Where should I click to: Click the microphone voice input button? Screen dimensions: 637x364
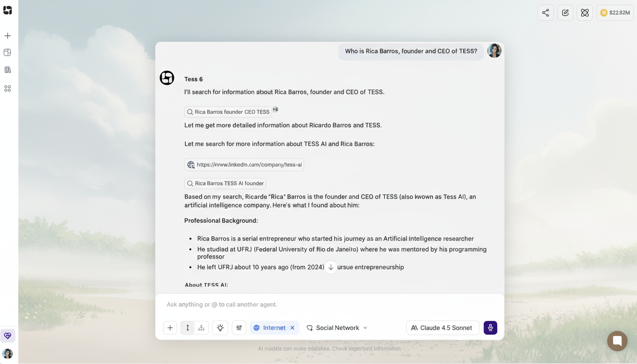[x=490, y=328]
